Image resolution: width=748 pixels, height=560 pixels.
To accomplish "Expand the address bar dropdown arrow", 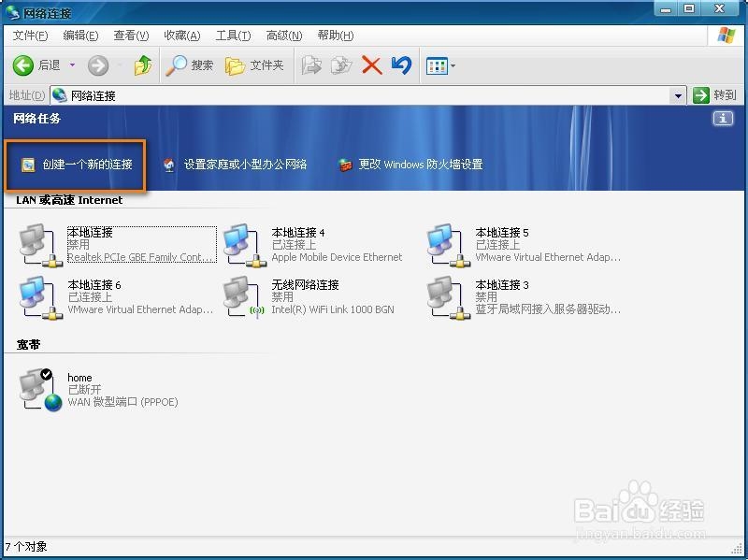I will (678, 96).
